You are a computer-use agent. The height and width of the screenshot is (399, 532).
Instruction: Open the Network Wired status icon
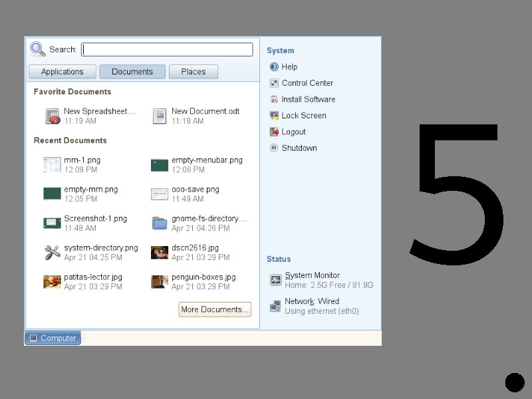[x=275, y=306]
